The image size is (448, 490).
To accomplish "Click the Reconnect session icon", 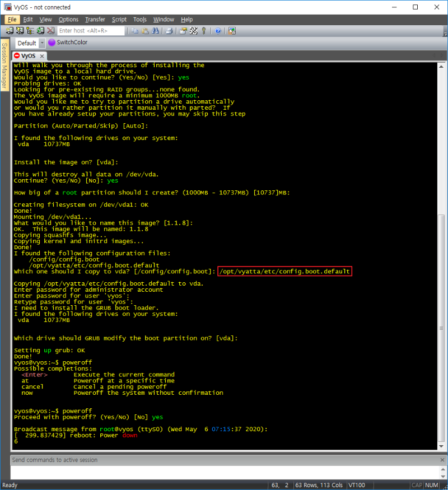I will 40,31.
